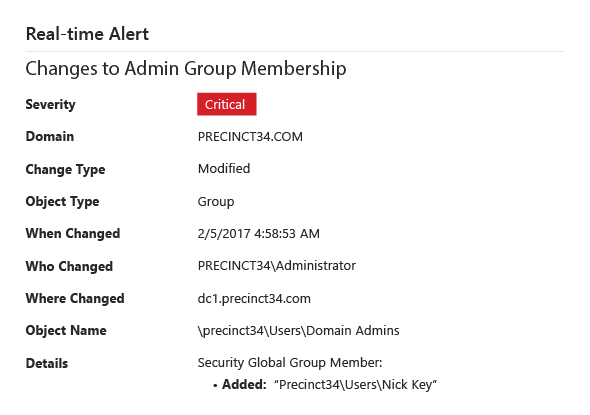Select the PRECINCT34.COM domain value

[250, 137]
